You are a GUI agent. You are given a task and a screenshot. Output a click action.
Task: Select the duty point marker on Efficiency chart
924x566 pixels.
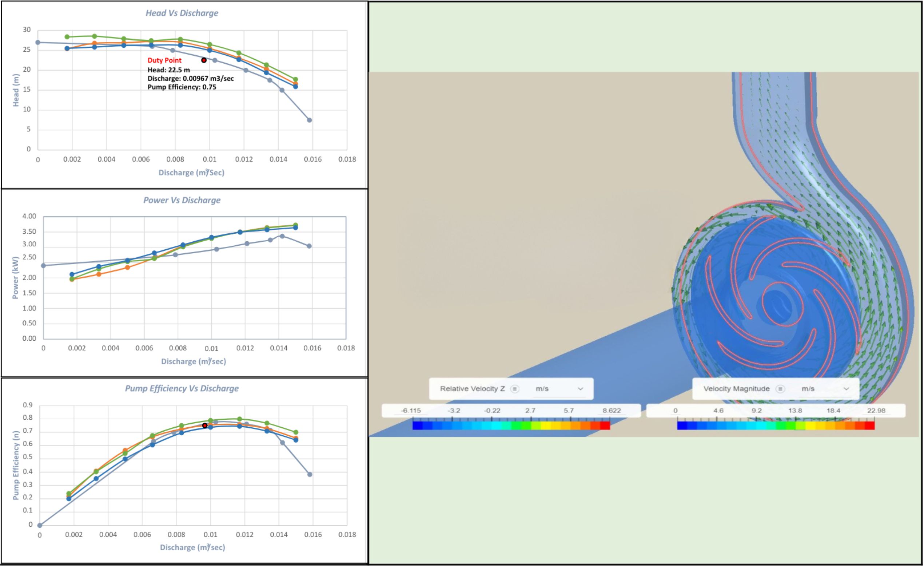(x=205, y=425)
